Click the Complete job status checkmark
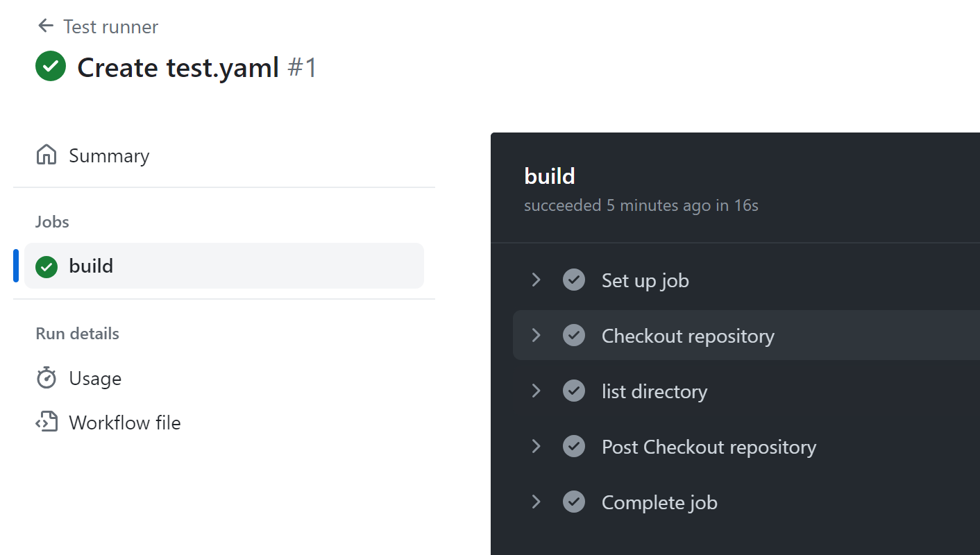The height and width of the screenshot is (555, 980). 574,502
